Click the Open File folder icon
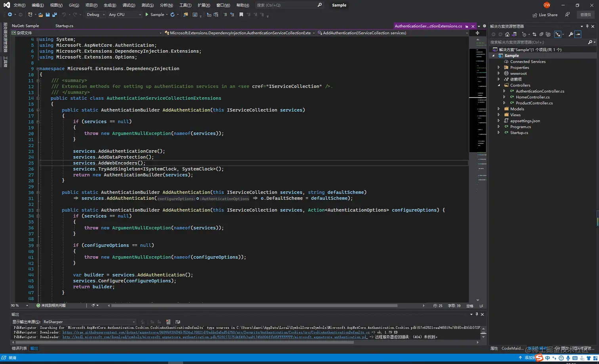This screenshot has width=599, height=364. point(40,15)
